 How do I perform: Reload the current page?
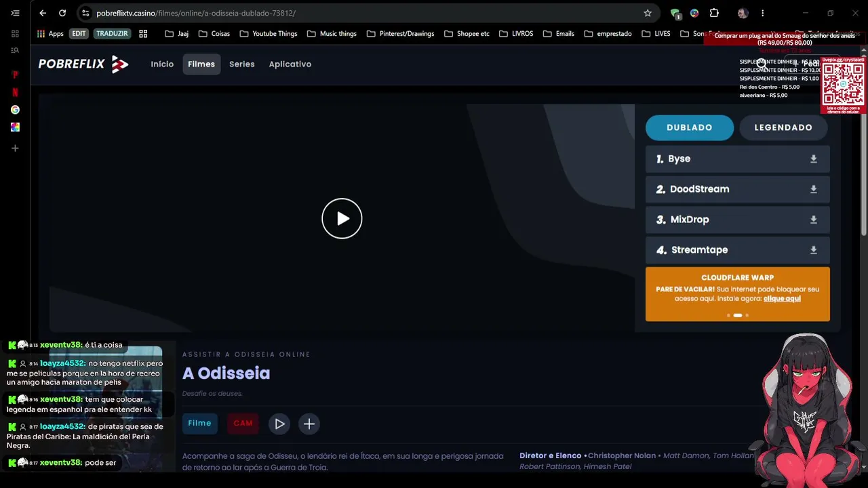tap(62, 13)
